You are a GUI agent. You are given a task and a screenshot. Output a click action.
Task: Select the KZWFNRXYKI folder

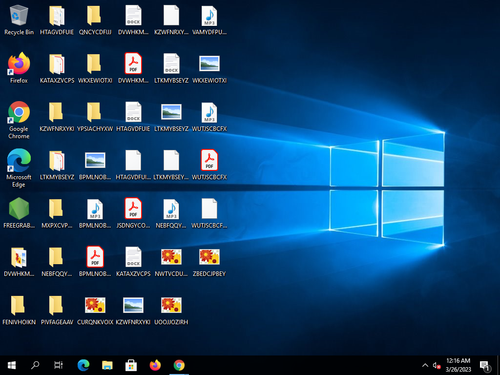(57, 116)
